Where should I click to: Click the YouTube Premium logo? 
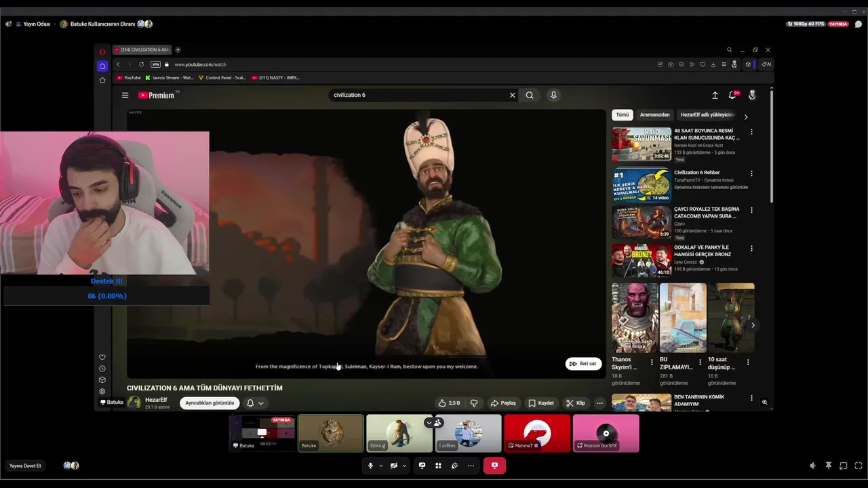[157, 96]
